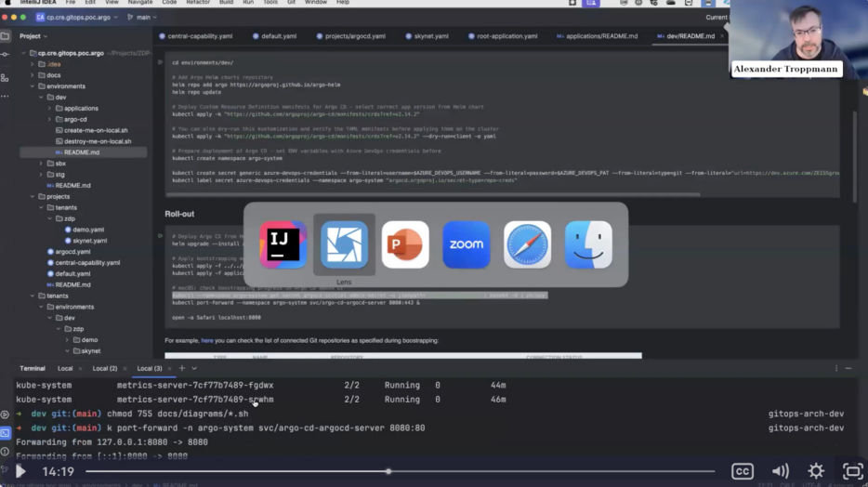Close the Local (3) terminal tab
The width and height of the screenshot is (868, 487).
pos(169,369)
